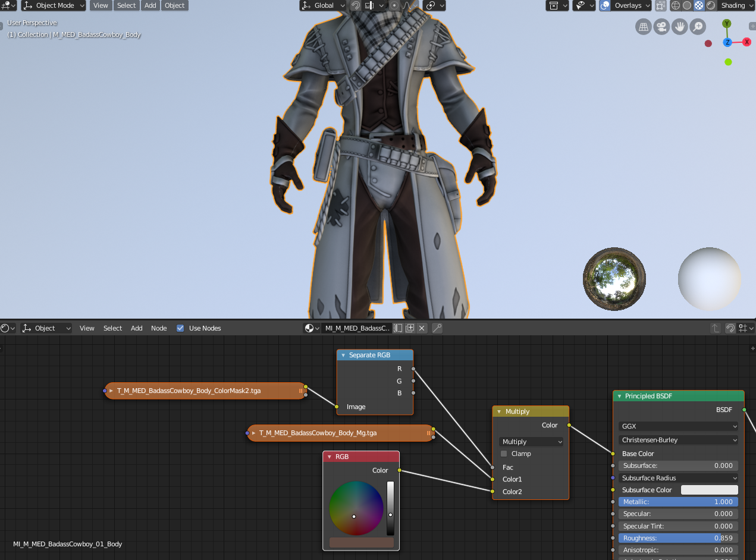Expand the Body_Mg.tga image node
Image resolution: width=756 pixels, height=560 pixels.
click(x=253, y=433)
